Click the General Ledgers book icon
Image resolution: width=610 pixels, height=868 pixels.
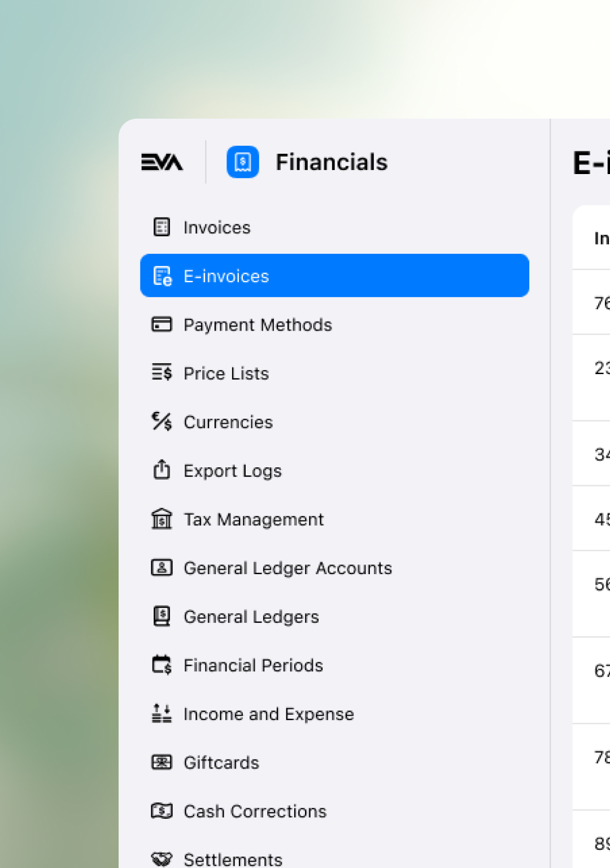point(162,616)
